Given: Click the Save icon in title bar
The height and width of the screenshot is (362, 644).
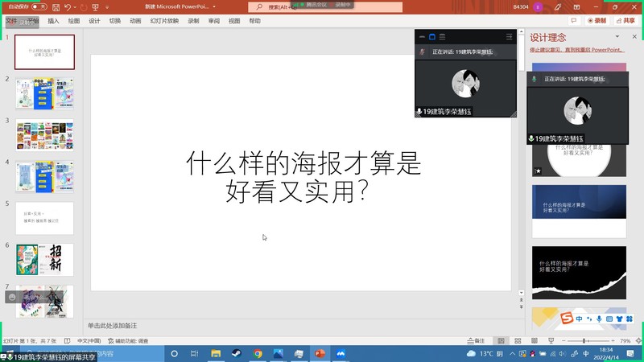Looking at the screenshot, I should click(x=55, y=6).
